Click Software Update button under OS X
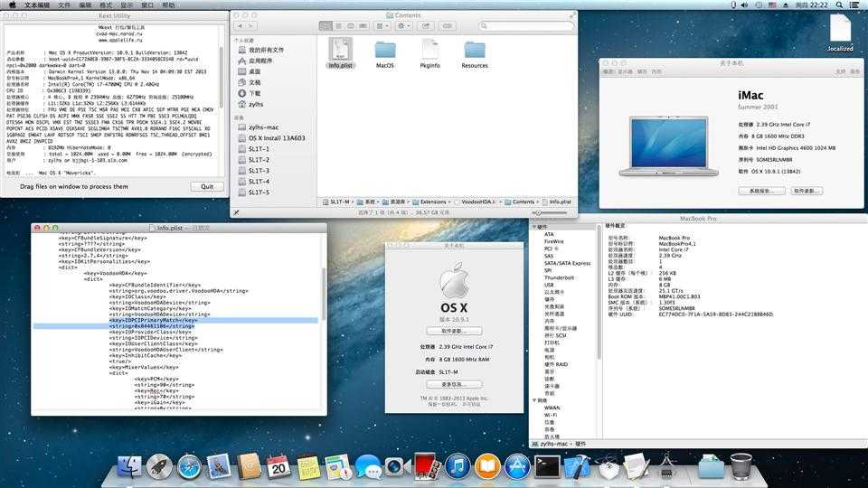The height and width of the screenshot is (488, 868). point(454,331)
